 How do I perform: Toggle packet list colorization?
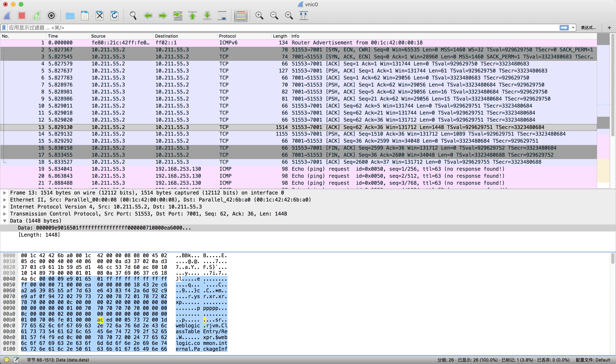241,16
